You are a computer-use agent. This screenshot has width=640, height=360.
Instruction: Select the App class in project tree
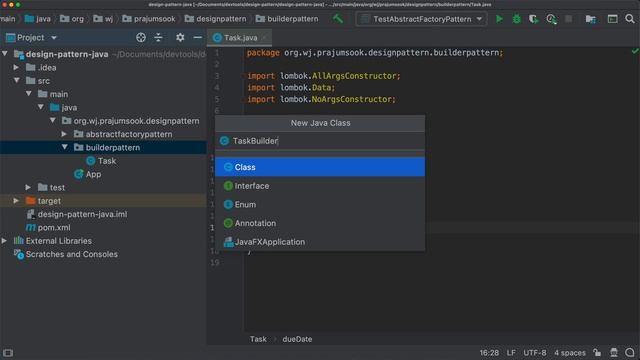coord(93,174)
